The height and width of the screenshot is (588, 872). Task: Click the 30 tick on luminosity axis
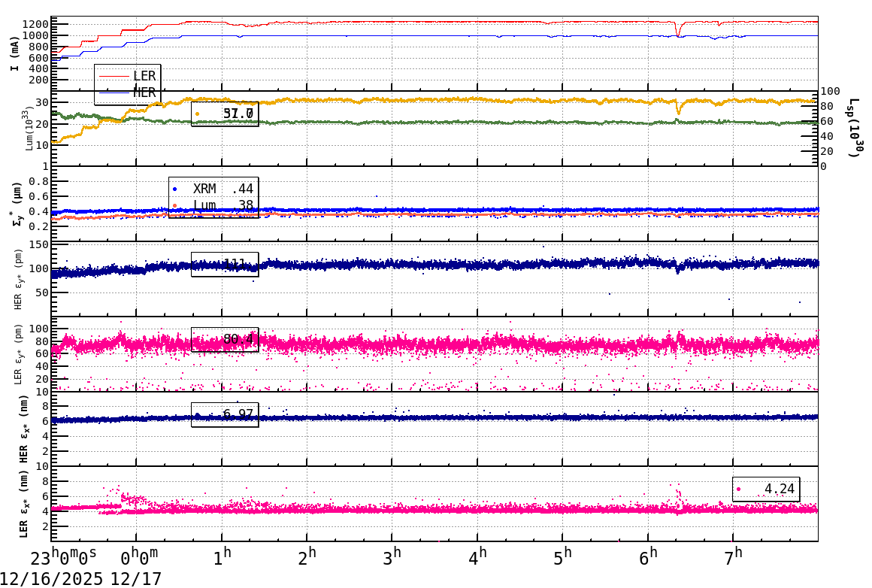42,102
